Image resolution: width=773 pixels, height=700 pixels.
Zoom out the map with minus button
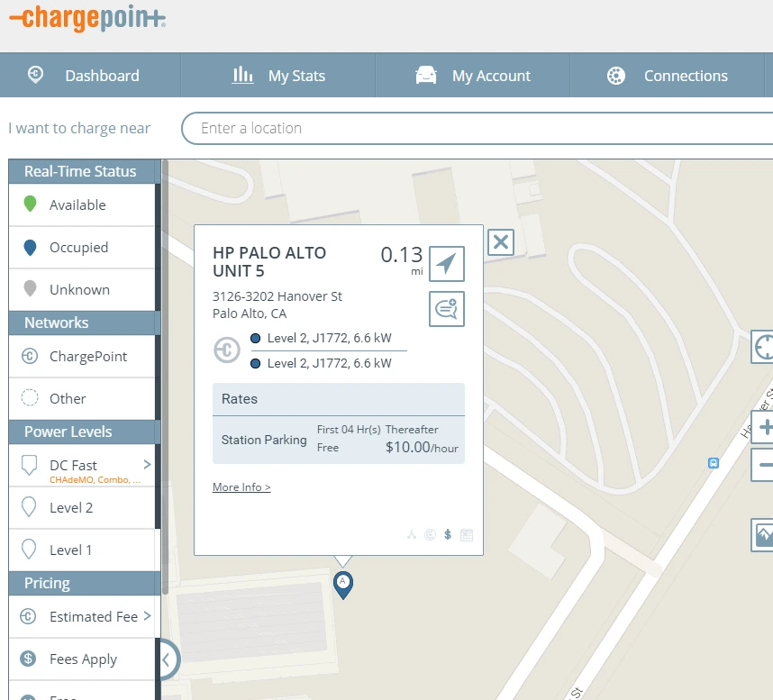coord(762,464)
